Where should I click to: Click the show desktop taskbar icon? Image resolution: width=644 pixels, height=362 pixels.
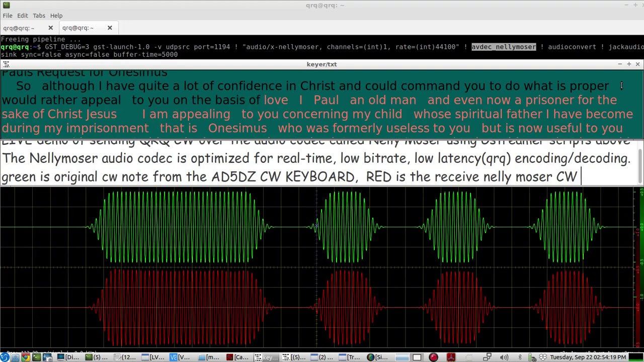(47, 357)
